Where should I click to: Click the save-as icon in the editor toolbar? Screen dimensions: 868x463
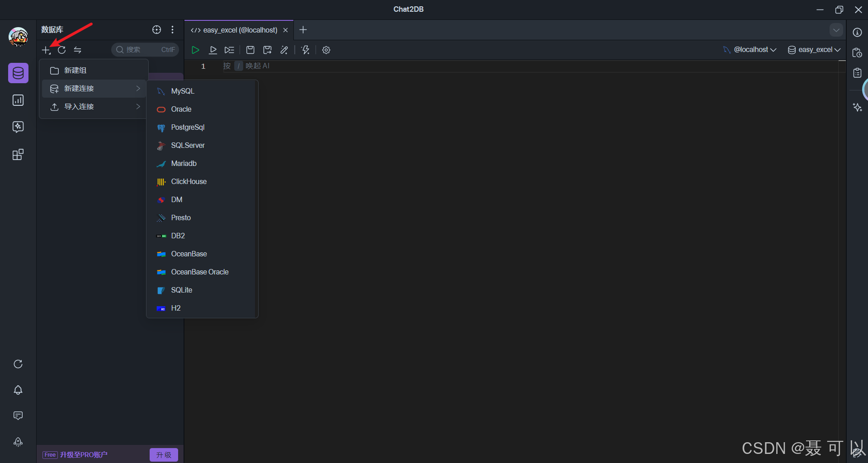[268, 50]
